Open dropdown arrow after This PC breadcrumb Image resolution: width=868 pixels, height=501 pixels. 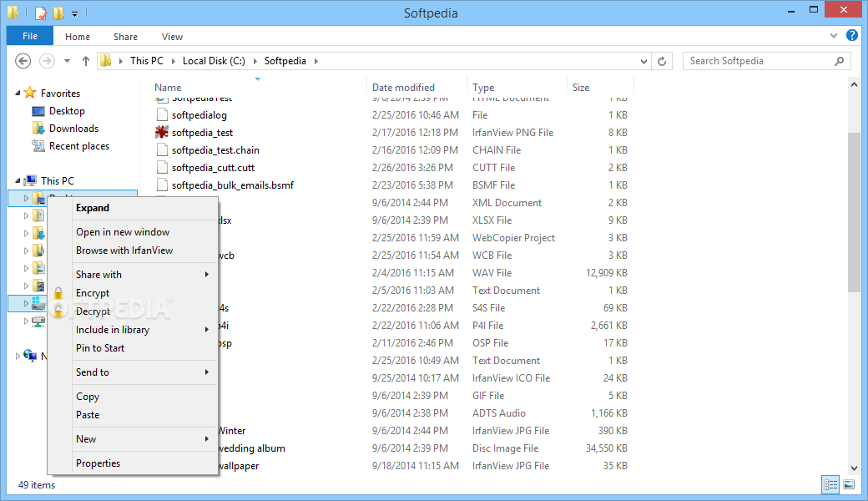pyautogui.click(x=173, y=61)
